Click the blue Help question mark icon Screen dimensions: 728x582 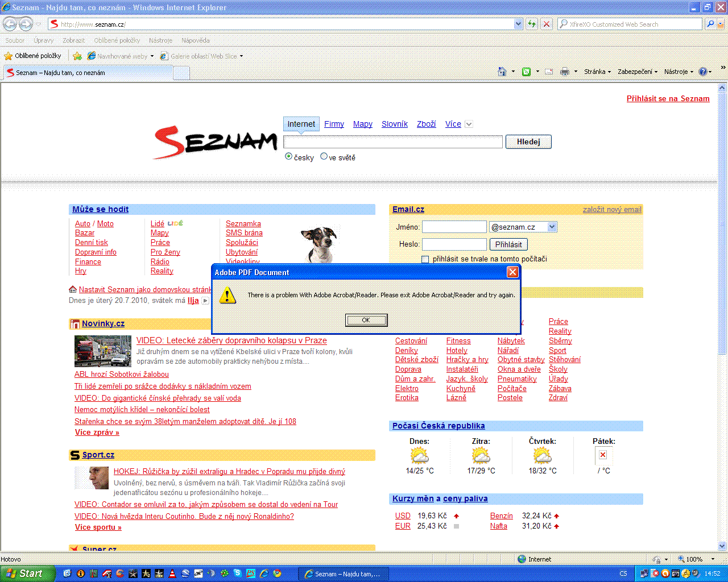click(702, 72)
